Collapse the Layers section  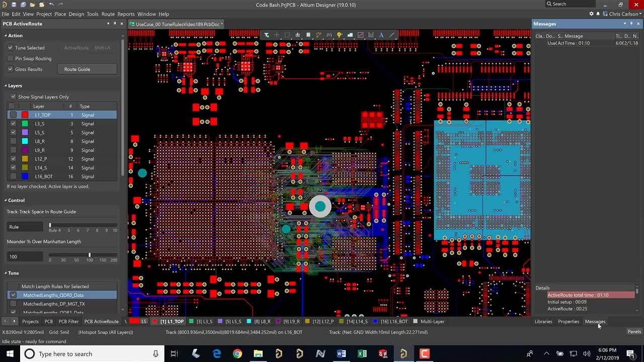(x=6, y=86)
